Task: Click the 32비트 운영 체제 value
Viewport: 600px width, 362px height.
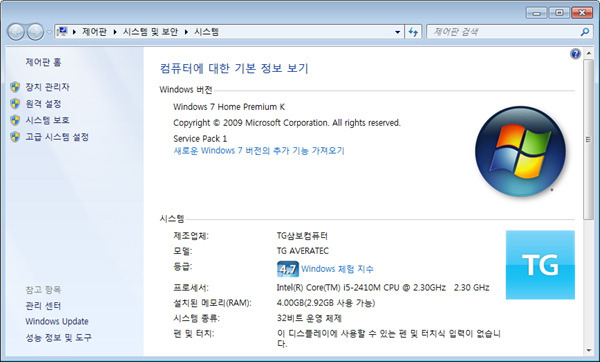Action: tap(309, 318)
